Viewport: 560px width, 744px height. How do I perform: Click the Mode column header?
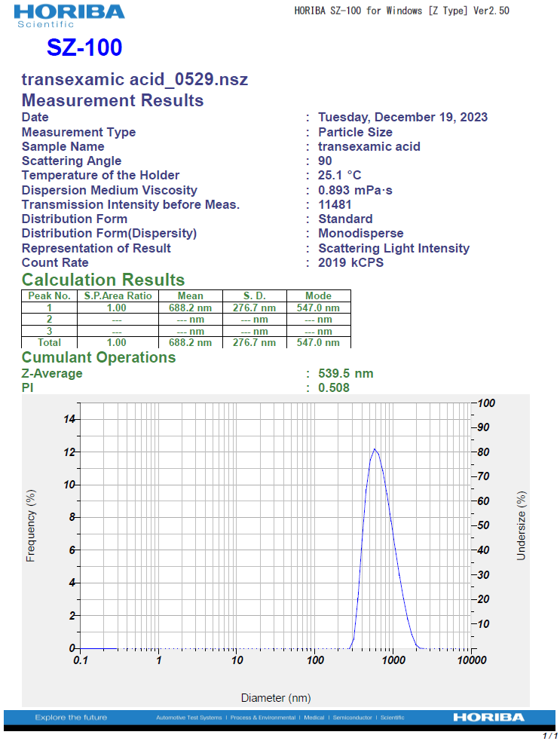coord(318,295)
